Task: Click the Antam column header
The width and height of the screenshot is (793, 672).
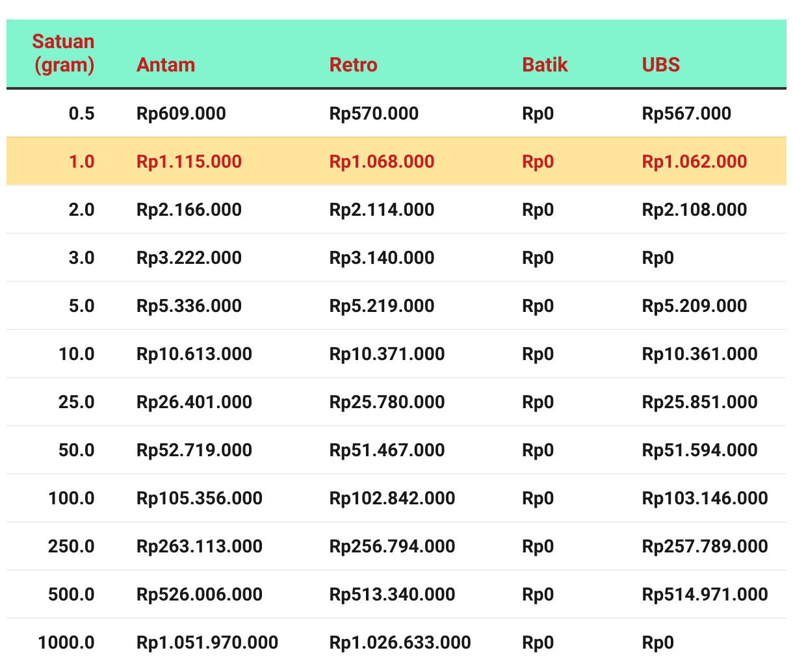Action: pyautogui.click(x=166, y=65)
